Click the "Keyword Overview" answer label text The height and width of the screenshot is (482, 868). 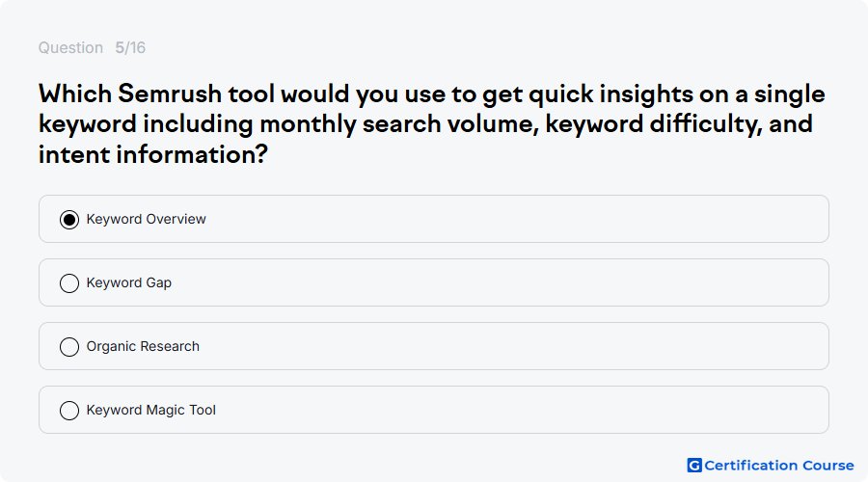coord(147,219)
